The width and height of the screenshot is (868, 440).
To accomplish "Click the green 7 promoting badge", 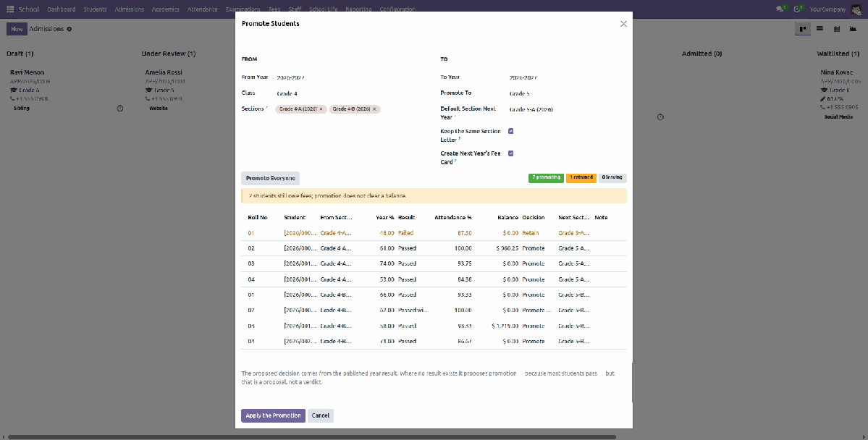I will point(546,177).
